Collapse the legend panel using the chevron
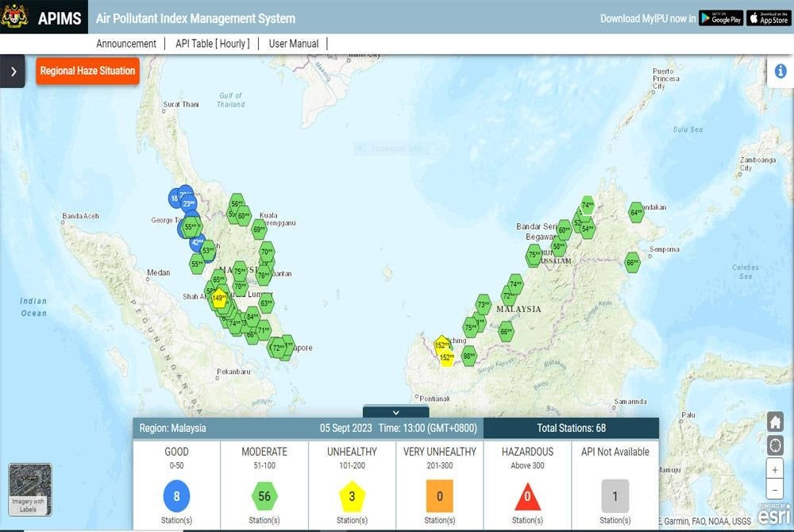The height and width of the screenshot is (532, 794). coord(395,412)
